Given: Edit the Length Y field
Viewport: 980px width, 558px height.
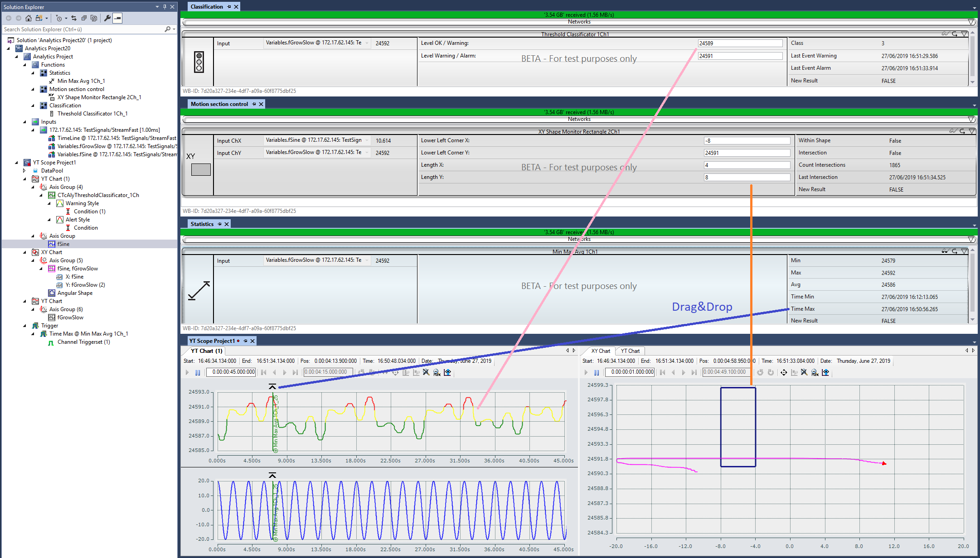Looking at the screenshot, I should [x=747, y=178].
